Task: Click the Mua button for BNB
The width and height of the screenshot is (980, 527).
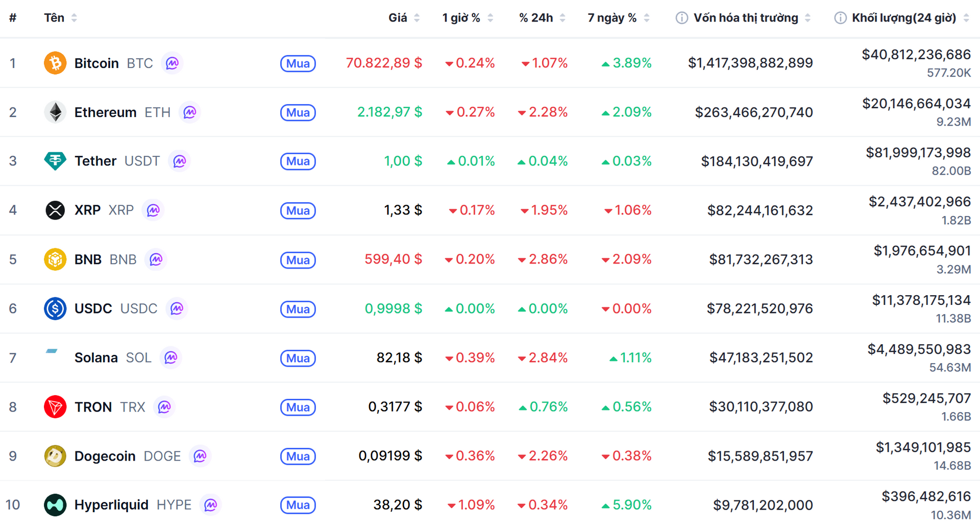Action: pyautogui.click(x=298, y=260)
